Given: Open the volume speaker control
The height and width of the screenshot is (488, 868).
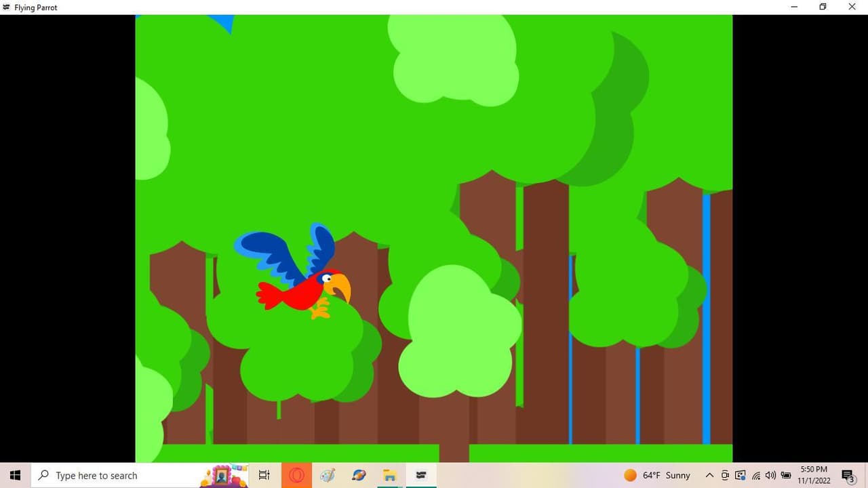Looking at the screenshot, I should (770, 475).
